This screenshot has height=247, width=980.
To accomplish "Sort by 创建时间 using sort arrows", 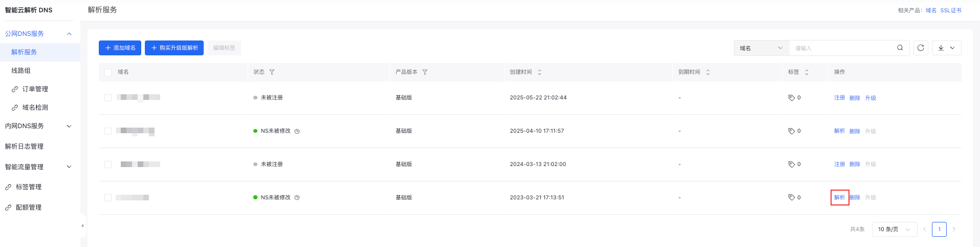I will click(x=539, y=72).
